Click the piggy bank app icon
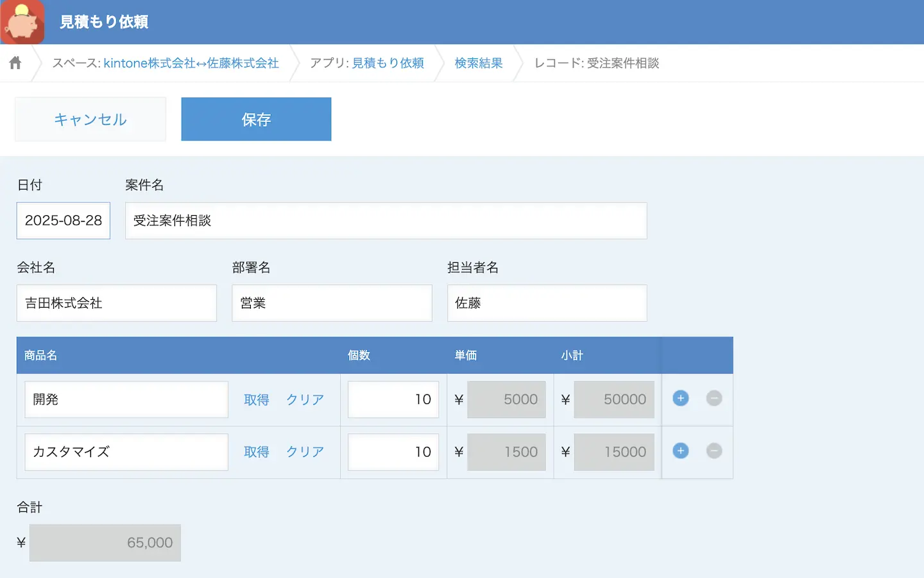The image size is (924, 578). (x=23, y=22)
